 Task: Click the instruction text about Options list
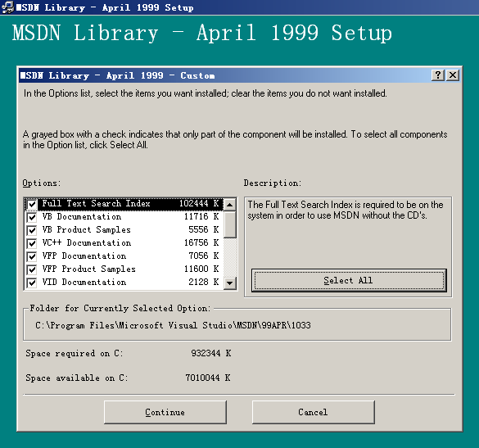(206, 93)
